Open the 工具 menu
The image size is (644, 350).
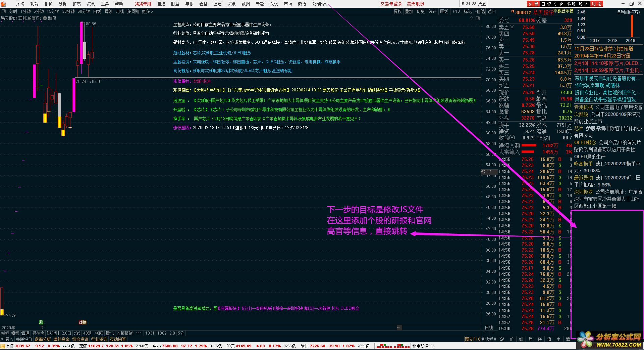[x=105, y=4]
